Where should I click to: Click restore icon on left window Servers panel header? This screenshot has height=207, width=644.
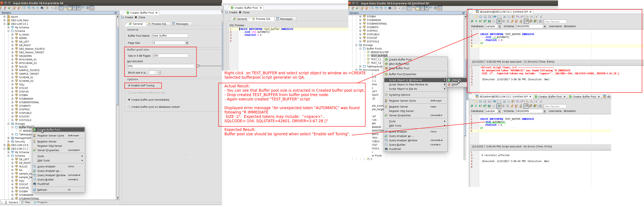(x=115, y=13)
